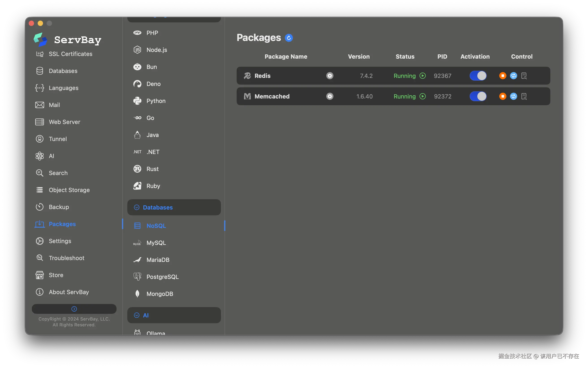Open the Tunnel section
This screenshot has height=368, width=588.
coord(51,139)
